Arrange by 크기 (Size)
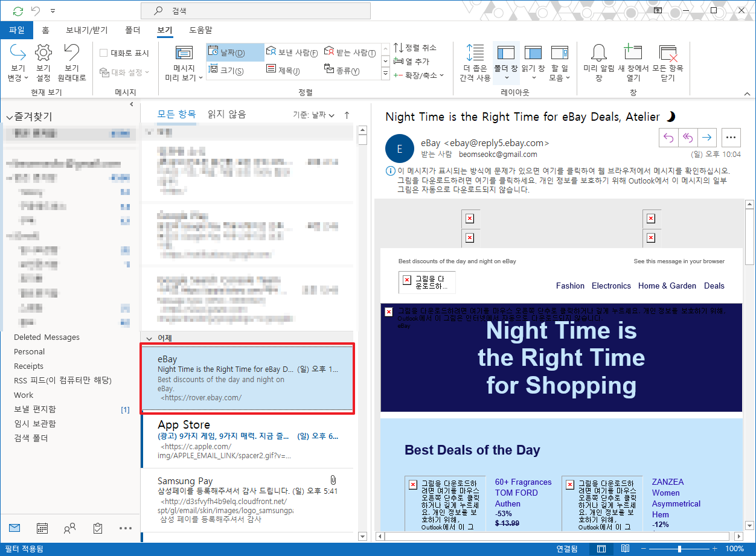 [x=235, y=70]
